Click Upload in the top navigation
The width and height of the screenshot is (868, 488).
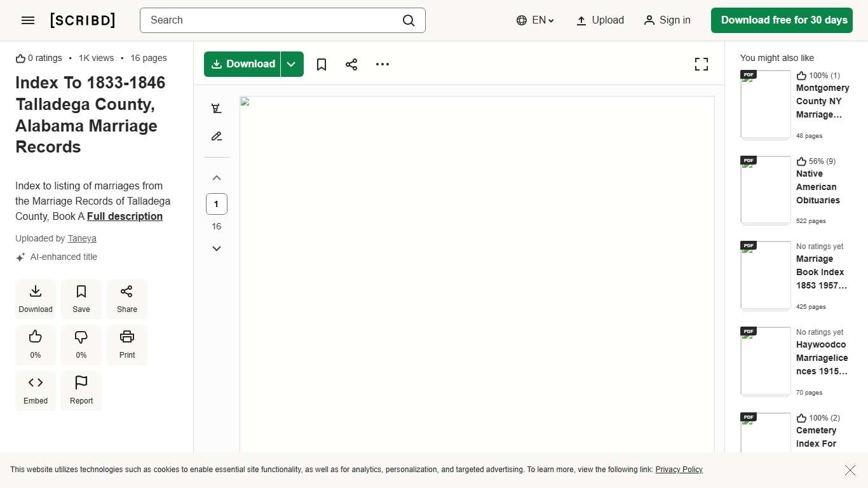(x=600, y=20)
